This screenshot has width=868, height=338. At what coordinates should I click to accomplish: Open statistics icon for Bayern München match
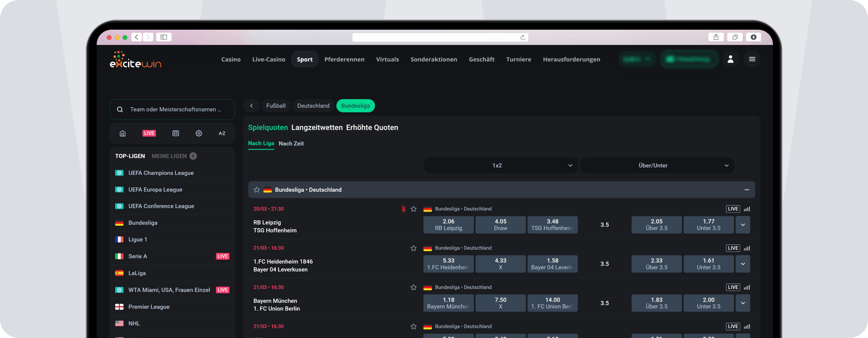747,287
